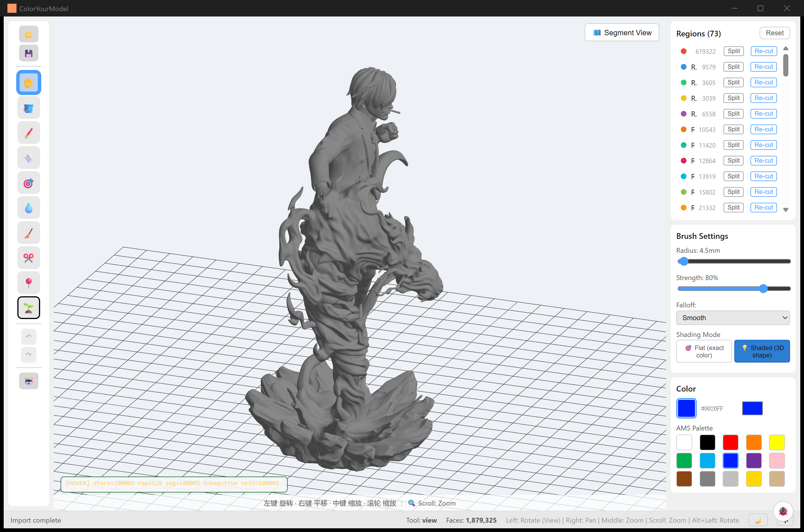Enable Flat (exact color) shading mode
The height and width of the screenshot is (532, 804).
point(704,351)
